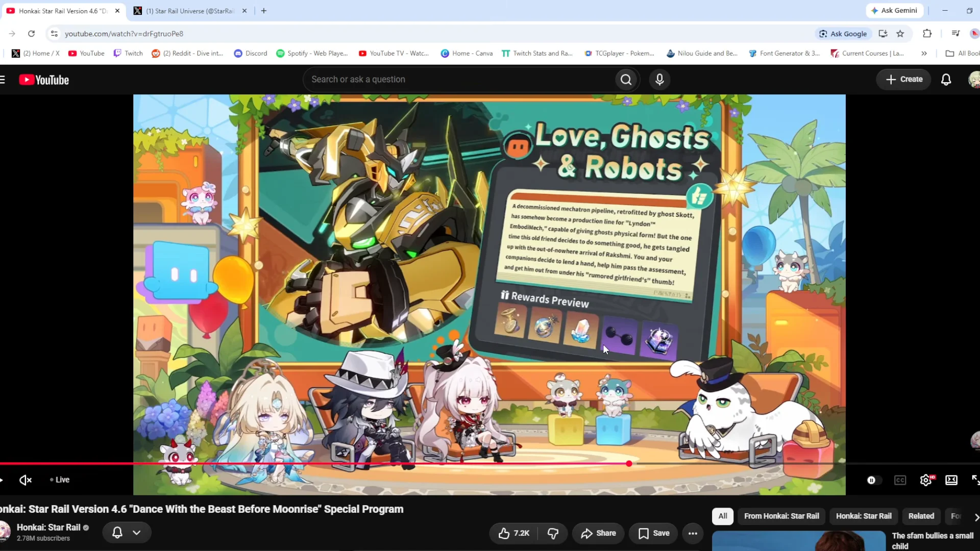Open 'The sfam bullies a small child' video
Image resolution: width=980 pixels, height=551 pixels.
[x=933, y=541]
